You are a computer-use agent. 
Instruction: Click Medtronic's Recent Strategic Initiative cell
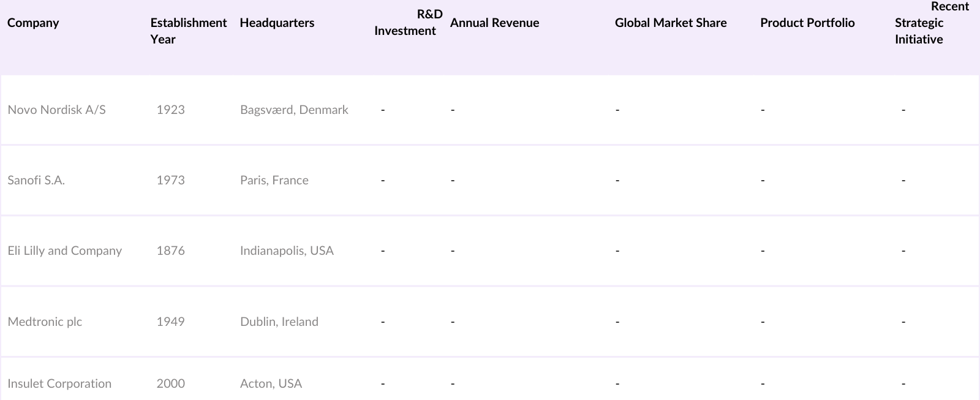(903, 322)
